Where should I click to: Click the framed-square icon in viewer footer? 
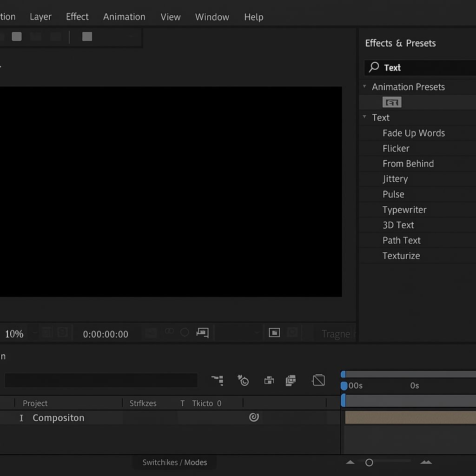pyautogui.click(x=274, y=332)
